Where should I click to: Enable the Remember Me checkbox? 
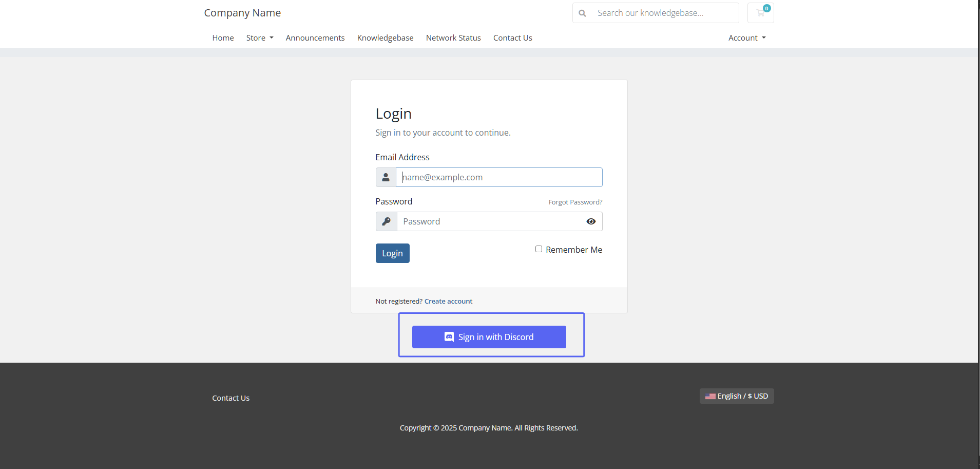(x=539, y=249)
